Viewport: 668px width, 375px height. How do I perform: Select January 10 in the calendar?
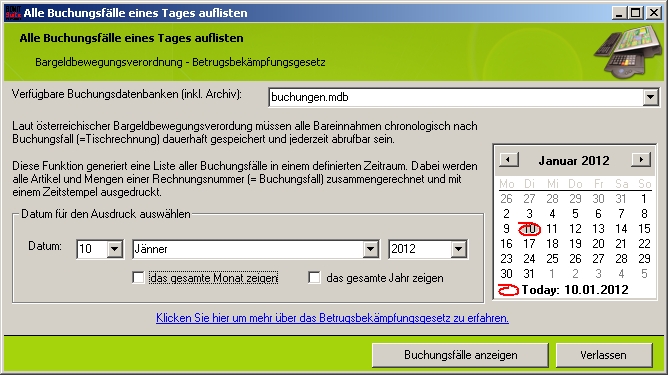pos(529,229)
